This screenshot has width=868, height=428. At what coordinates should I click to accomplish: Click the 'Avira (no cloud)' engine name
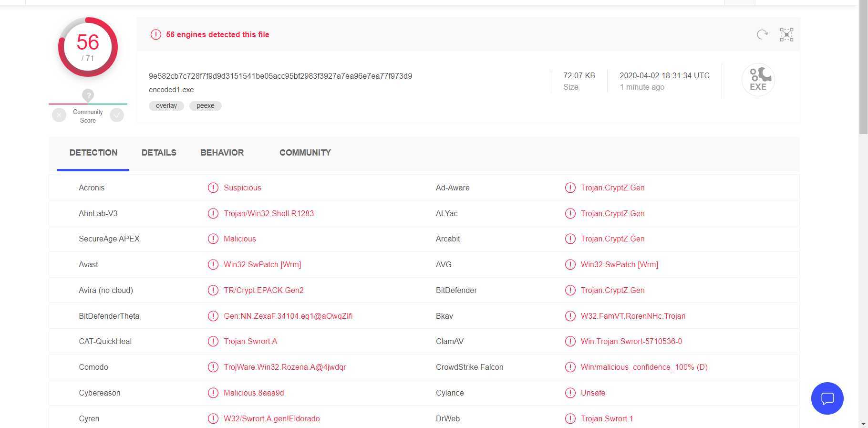(x=106, y=290)
